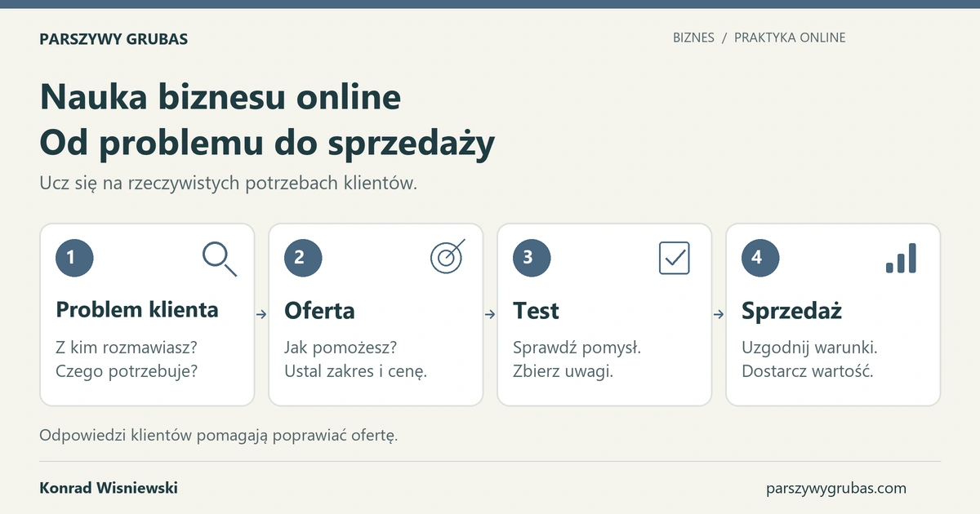Click the text Uzgodnij warunki.
The image size is (980, 514).
[x=809, y=348]
